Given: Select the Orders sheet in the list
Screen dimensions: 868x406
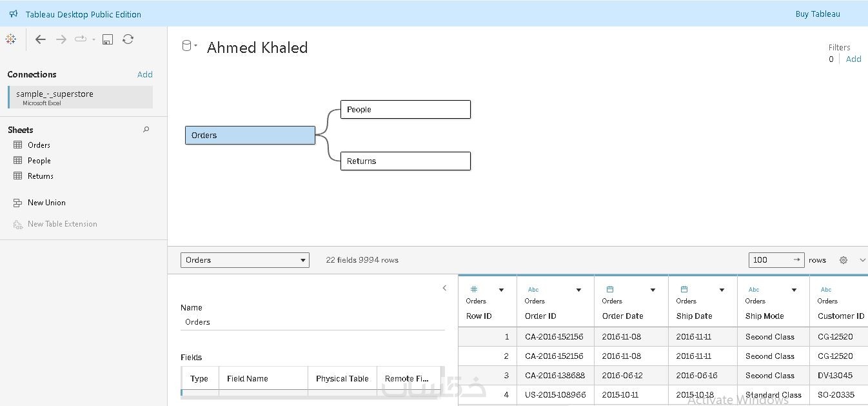Looking at the screenshot, I should point(39,145).
